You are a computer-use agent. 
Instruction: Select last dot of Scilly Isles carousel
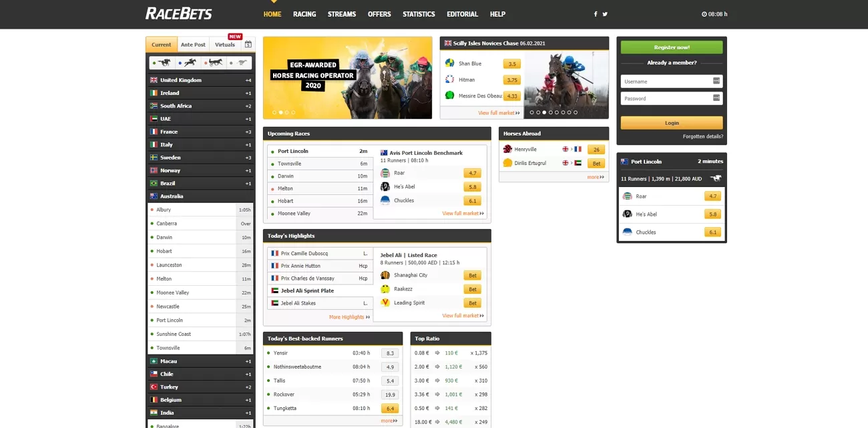[x=576, y=112]
